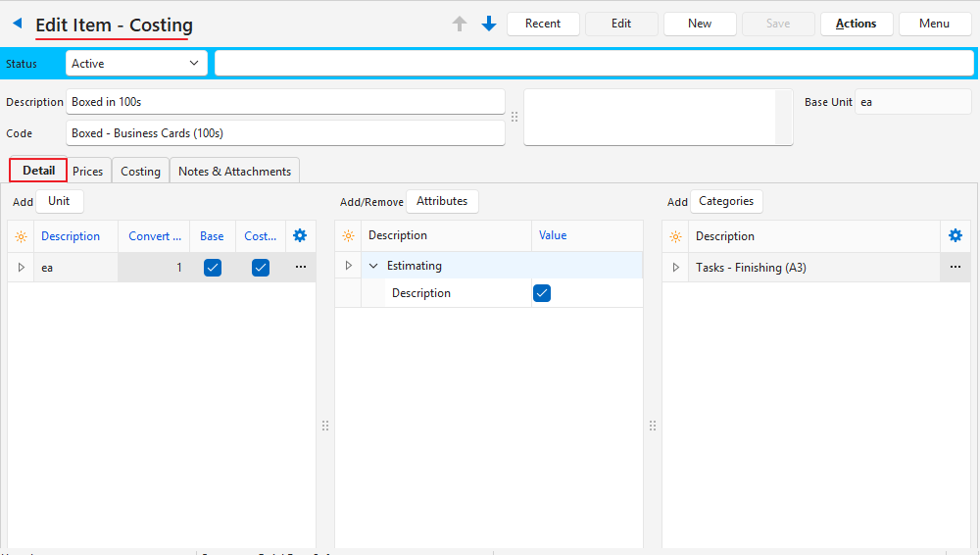Collapse the Estimating attribute group
The height and width of the screenshot is (555, 980).
pyautogui.click(x=373, y=266)
